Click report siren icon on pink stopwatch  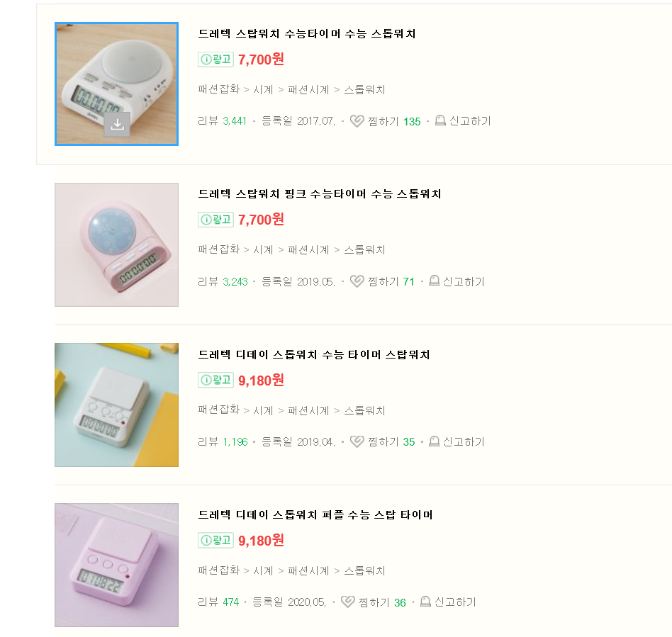click(435, 281)
